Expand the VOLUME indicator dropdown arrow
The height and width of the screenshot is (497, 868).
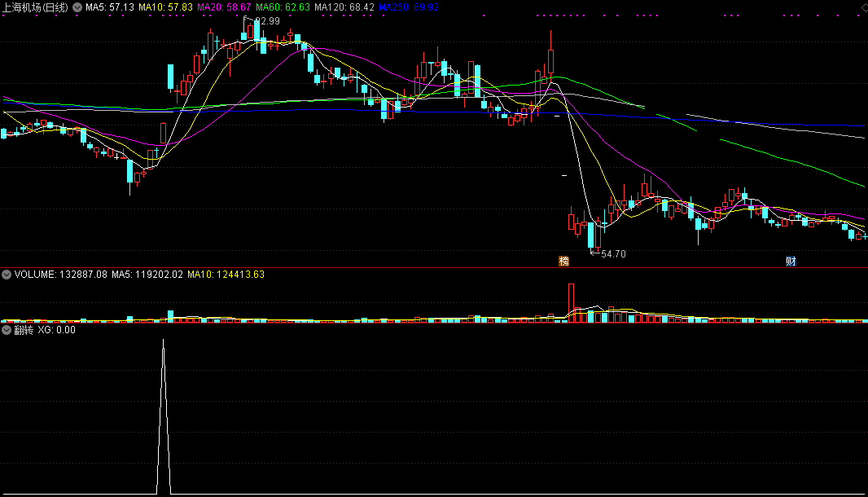pos(7,275)
